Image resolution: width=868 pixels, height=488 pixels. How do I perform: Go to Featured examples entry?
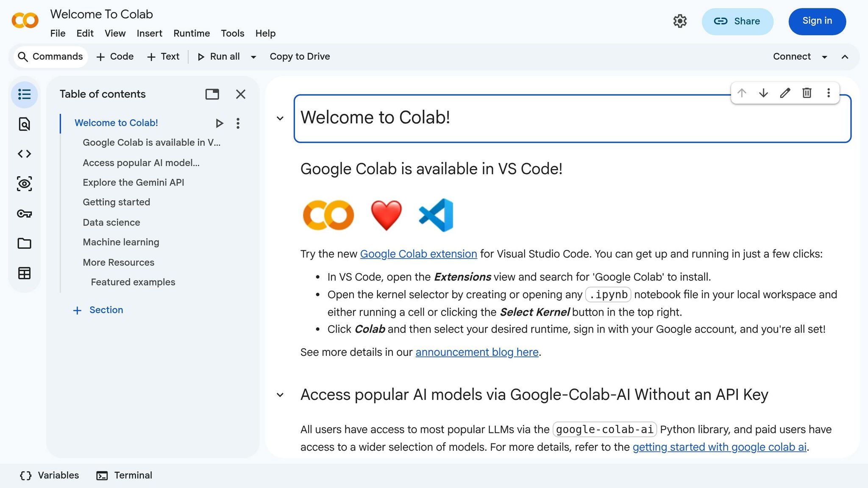pyautogui.click(x=133, y=282)
